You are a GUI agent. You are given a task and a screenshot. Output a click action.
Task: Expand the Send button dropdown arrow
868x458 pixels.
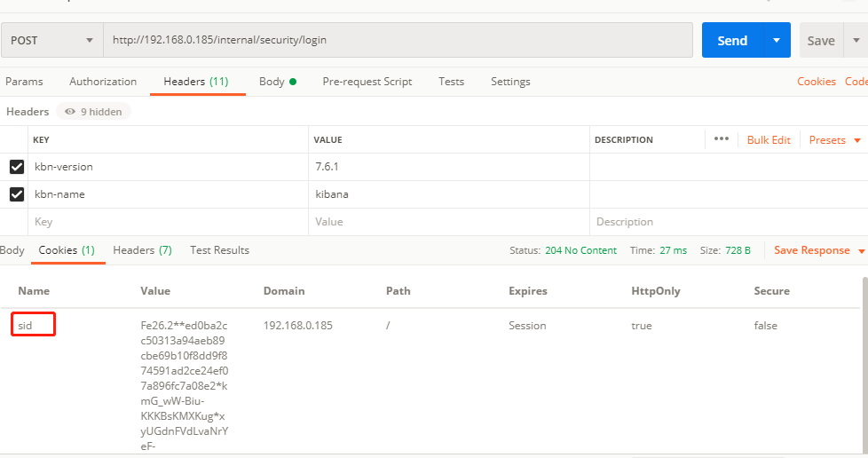(x=777, y=41)
